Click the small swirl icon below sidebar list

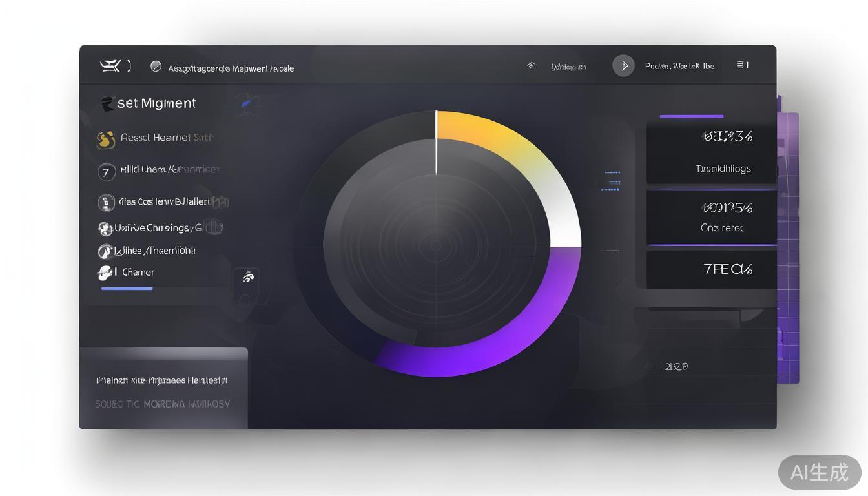(x=247, y=278)
